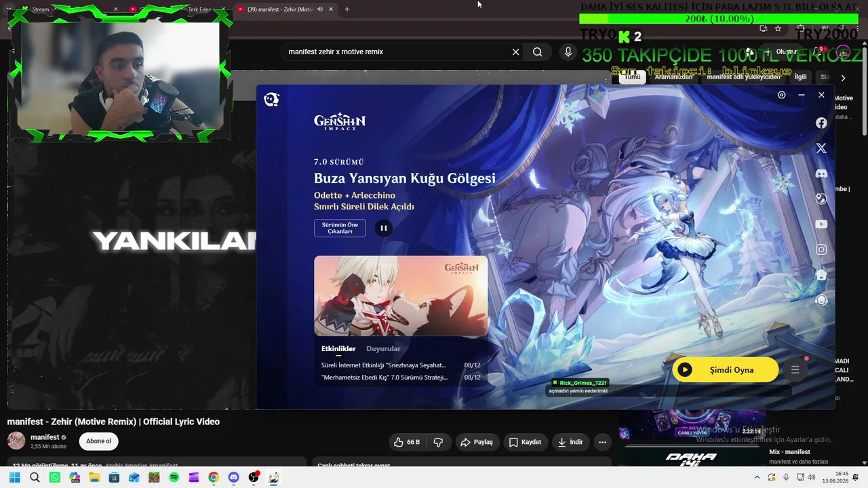Show hidden system tray icons
Viewport: 868px width, 488px height.
[x=757, y=477]
